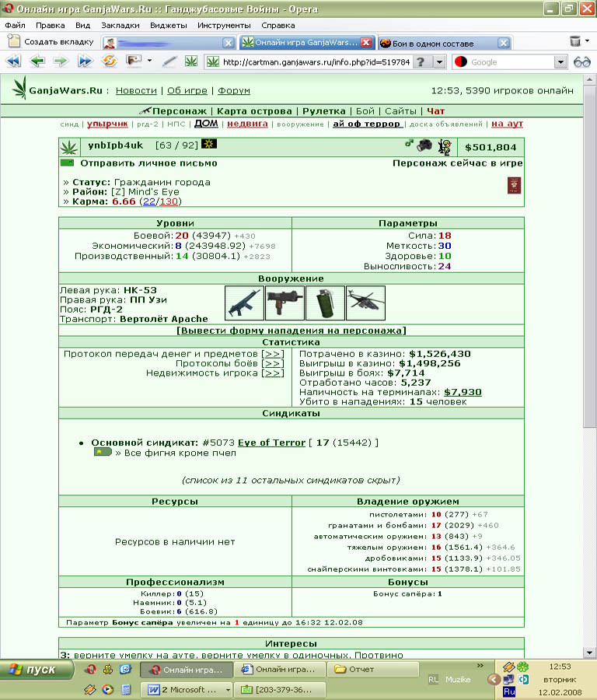Screen dimensions: 597x700
Task: Reload the page with the orange refresh icon
Action: coord(109,61)
